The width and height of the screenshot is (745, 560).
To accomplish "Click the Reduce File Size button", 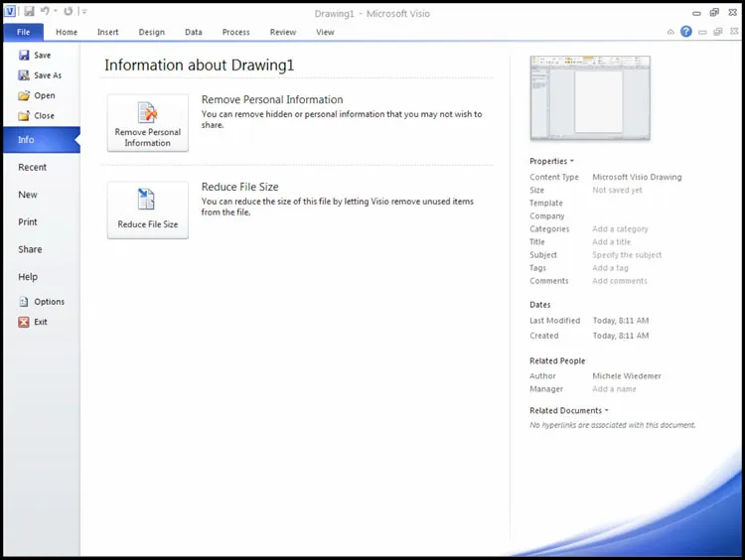I will click(148, 210).
